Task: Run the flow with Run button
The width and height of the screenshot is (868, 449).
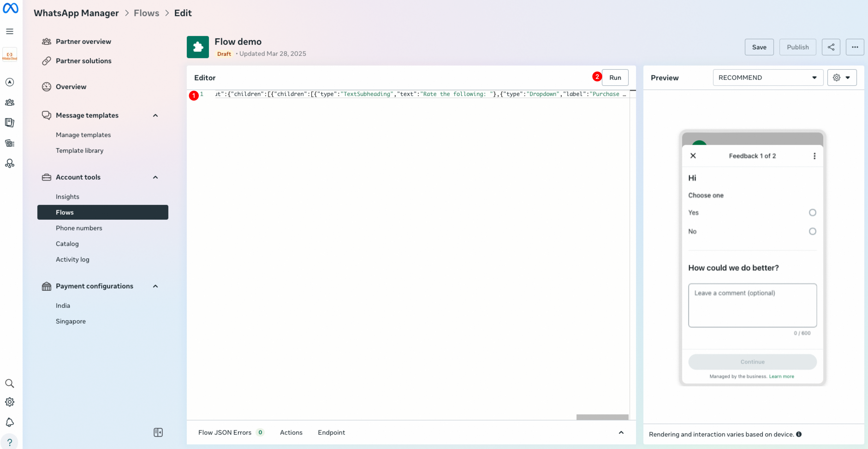Action: click(615, 78)
